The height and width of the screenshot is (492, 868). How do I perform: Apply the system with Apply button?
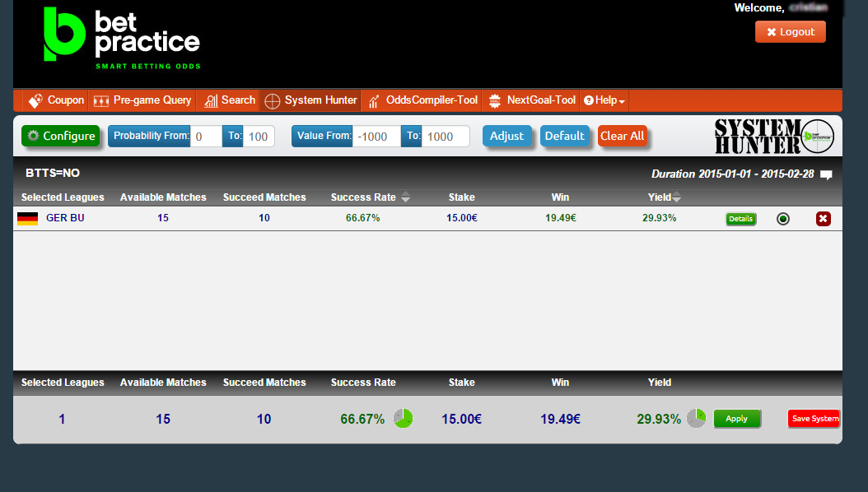[x=737, y=419]
